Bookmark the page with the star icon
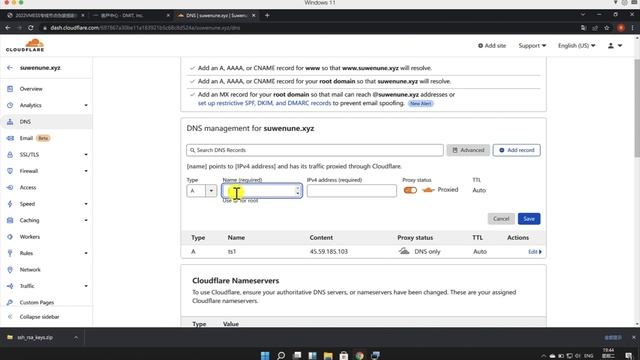This screenshot has height=360, width=640. click(607, 28)
